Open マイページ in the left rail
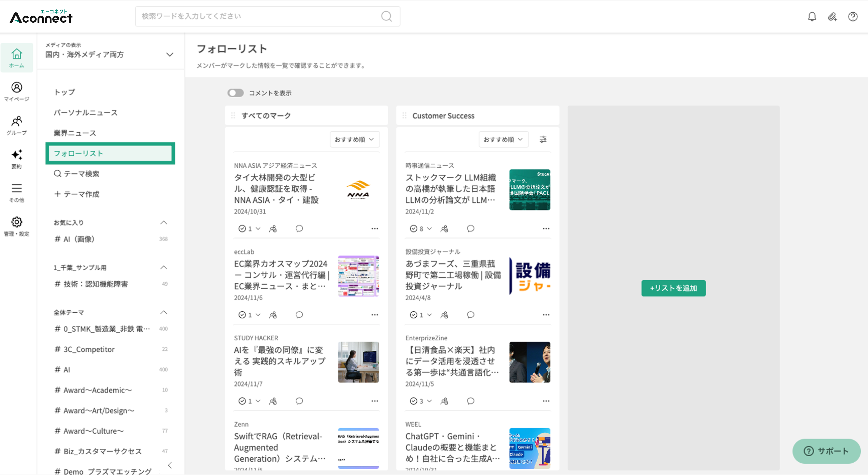The height and width of the screenshot is (475, 868). [17, 91]
